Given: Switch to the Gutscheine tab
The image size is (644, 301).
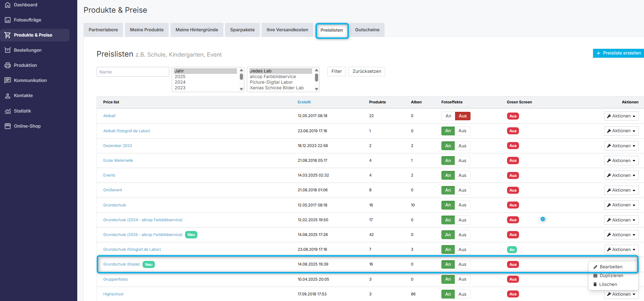Looking at the screenshot, I should (367, 30).
